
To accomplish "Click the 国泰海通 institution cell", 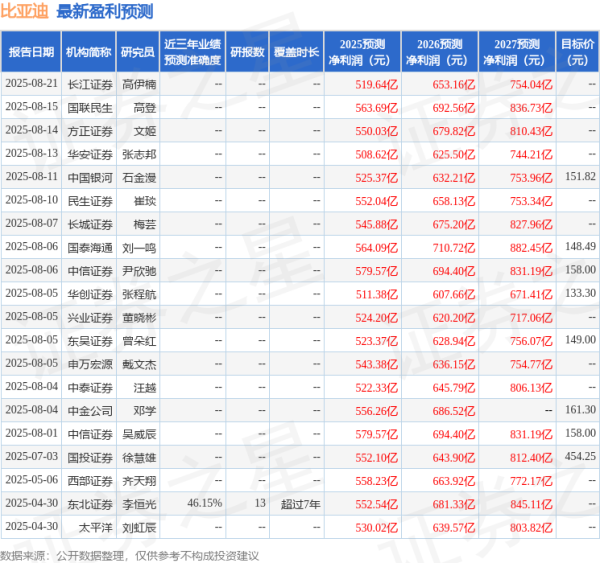I will point(90,248).
